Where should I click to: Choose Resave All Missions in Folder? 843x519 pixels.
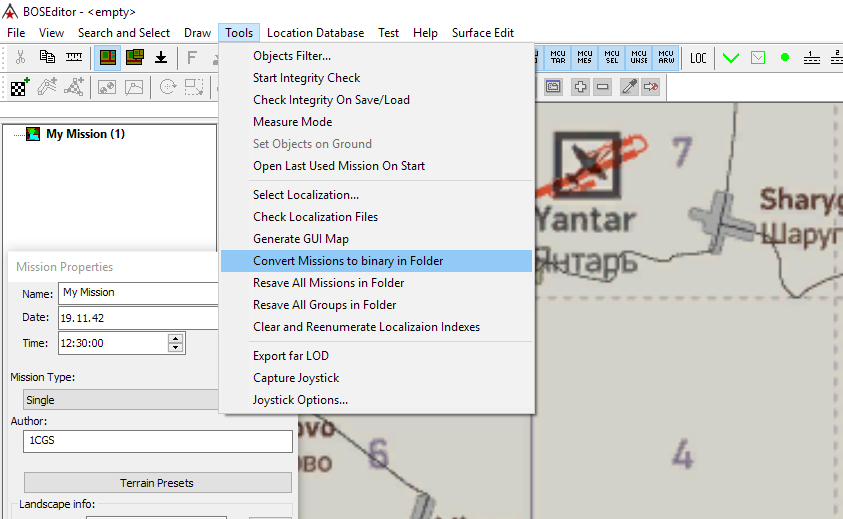coord(376,283)
